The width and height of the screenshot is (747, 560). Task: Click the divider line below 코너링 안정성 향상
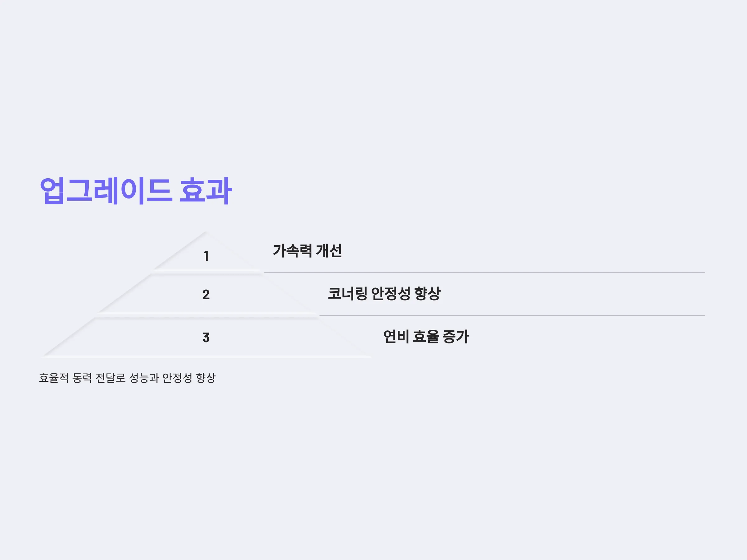[512, 315]
